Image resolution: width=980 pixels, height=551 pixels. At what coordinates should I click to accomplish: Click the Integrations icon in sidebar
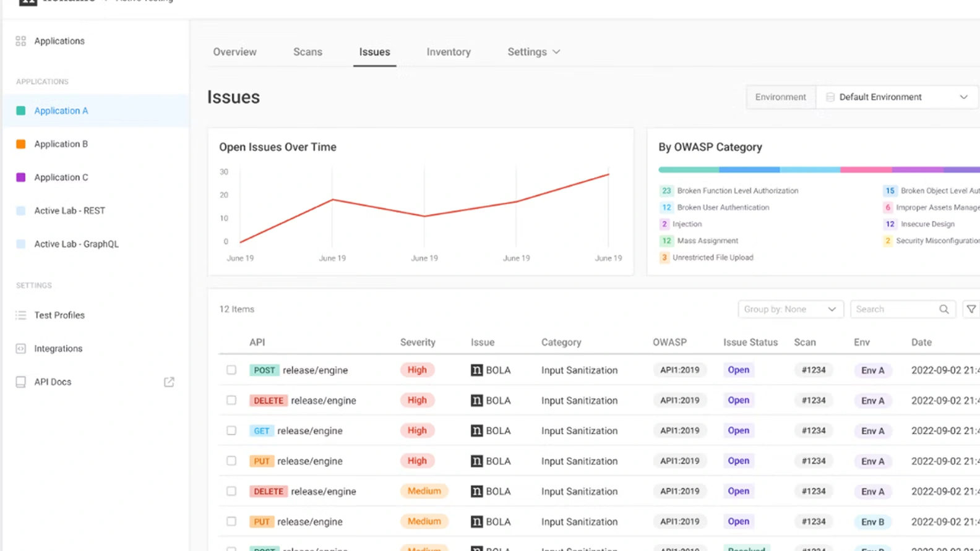(x=21, y=349)
